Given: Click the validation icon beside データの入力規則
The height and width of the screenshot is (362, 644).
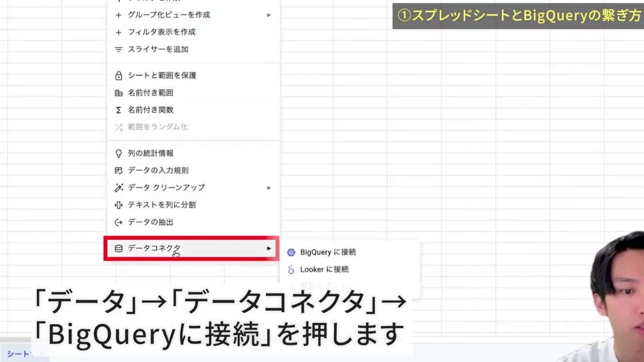Looking at the screenshot, I should 119,170.
